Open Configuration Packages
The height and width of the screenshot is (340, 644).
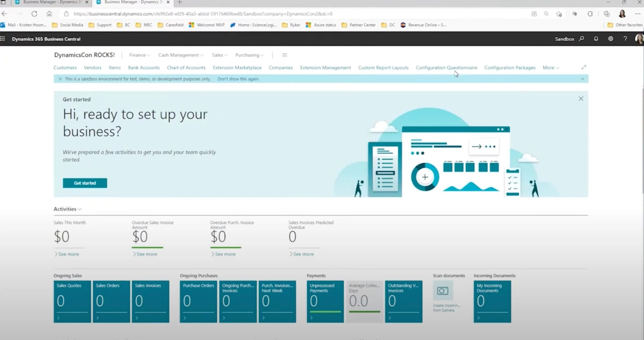point(510,67)
